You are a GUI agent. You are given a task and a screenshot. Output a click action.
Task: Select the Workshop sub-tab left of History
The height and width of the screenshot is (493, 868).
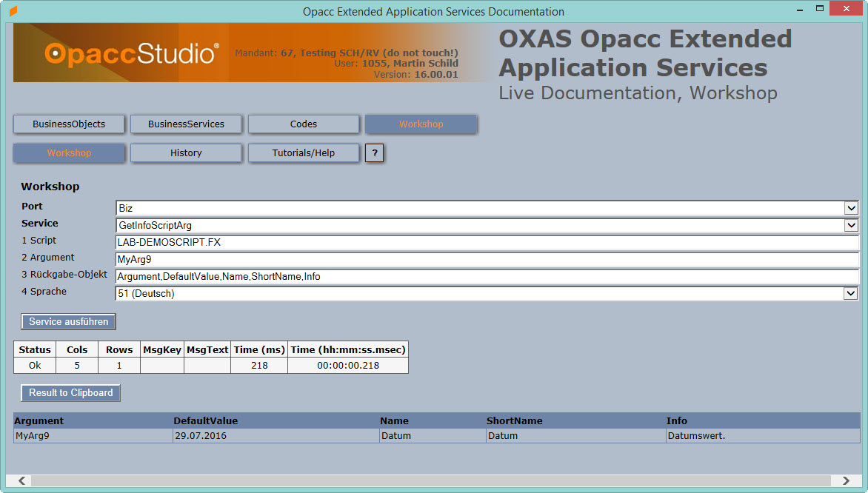[69, 152]
